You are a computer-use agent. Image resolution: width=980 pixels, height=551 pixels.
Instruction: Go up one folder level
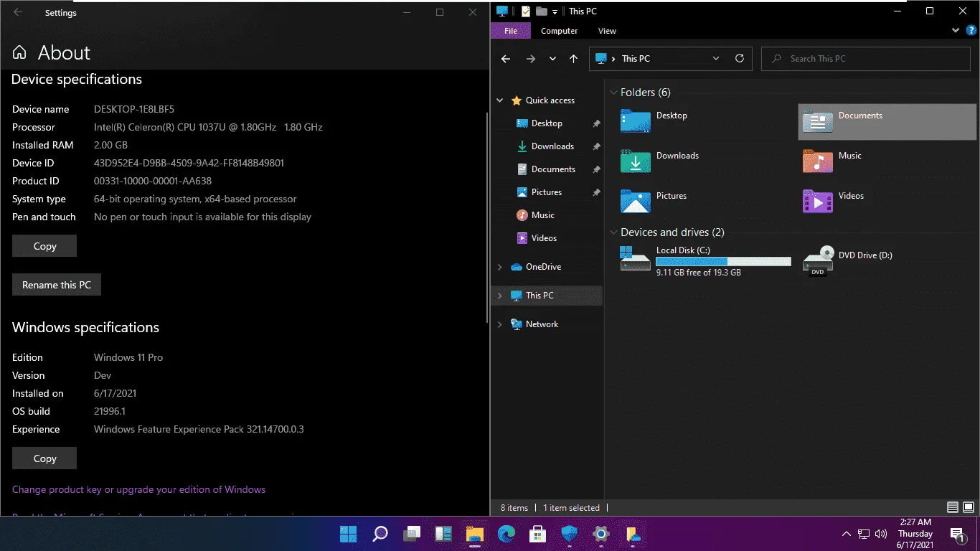pyautogui.click(x=573, y=59)
